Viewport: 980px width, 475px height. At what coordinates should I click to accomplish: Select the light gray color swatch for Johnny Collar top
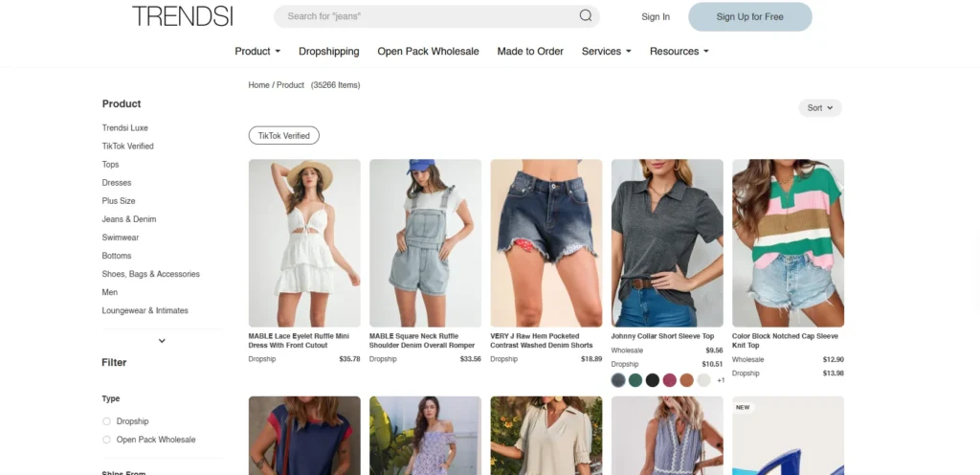[703, 380]
